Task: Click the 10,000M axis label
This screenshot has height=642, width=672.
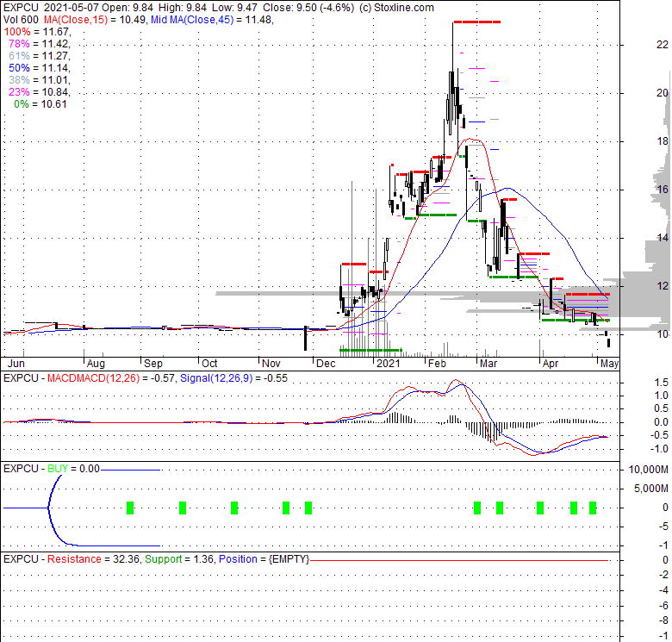Action: click(649, 470)
